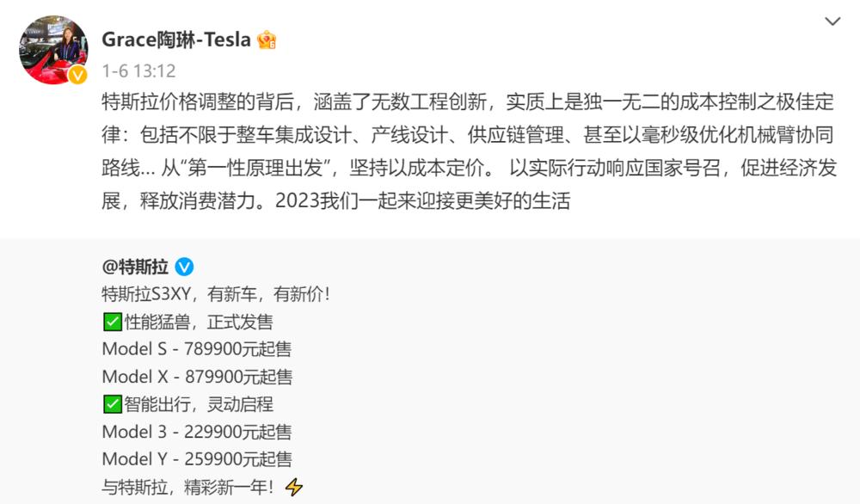Viewport: 860px width, 504px height.
Task: Click the Model S 789900元起售 price line
Action: pyautogui.click(x=196, y=349)
